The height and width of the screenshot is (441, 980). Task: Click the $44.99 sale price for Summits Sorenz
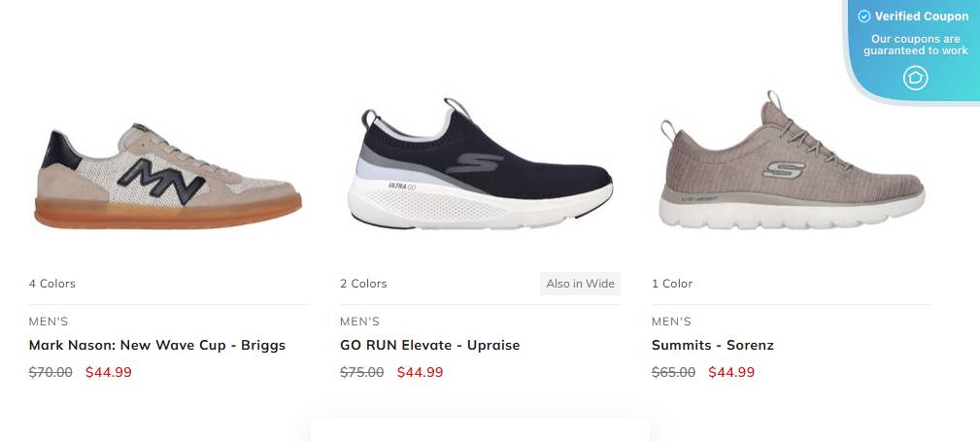(731, 372)
